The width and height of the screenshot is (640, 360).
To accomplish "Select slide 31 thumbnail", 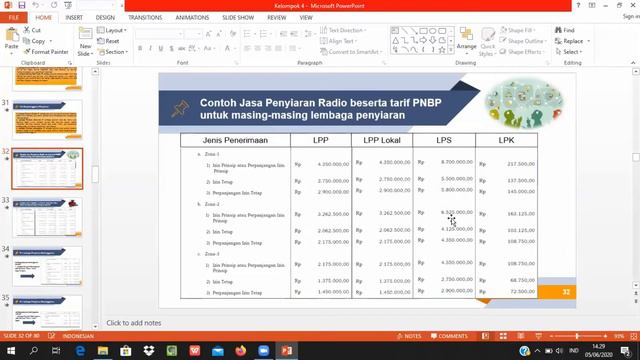I will point(47,119).
